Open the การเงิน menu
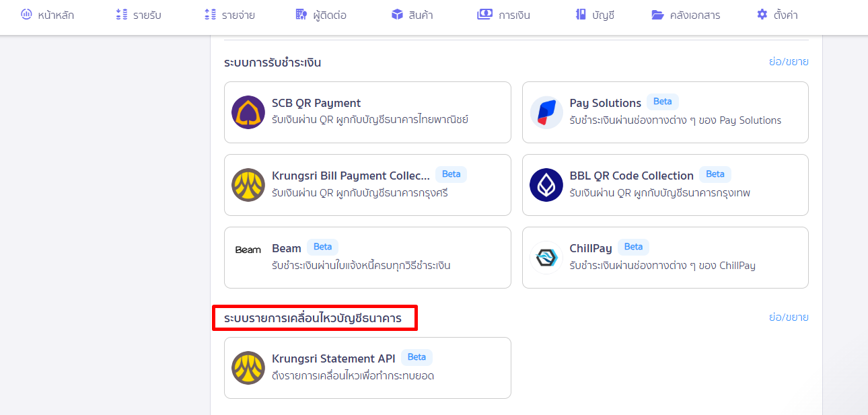 tap(504, 15)
